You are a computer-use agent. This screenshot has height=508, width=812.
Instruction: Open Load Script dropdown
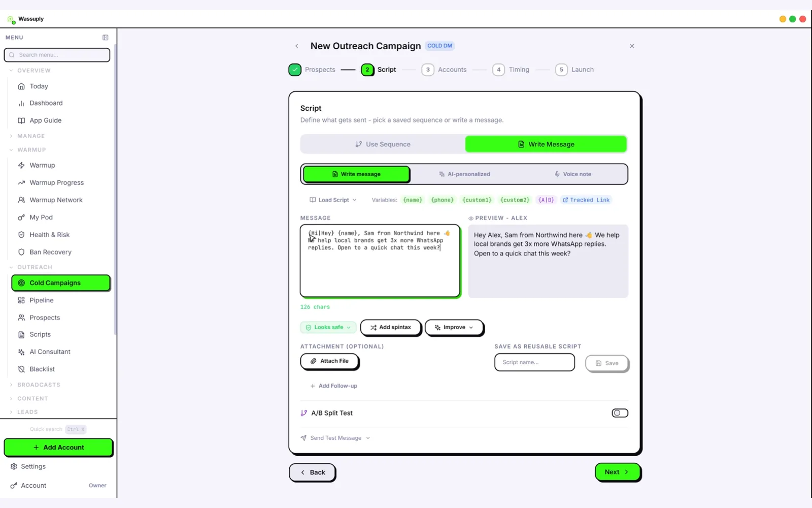pos(333,200)
